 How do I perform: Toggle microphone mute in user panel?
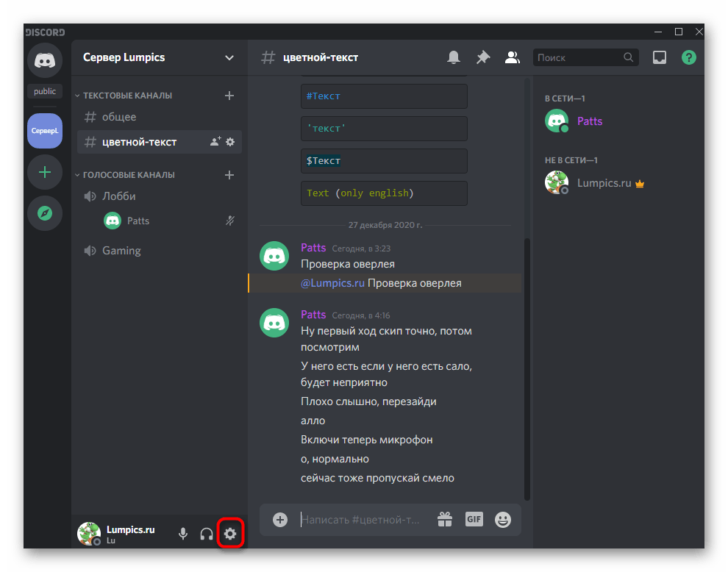coord(183,534)
